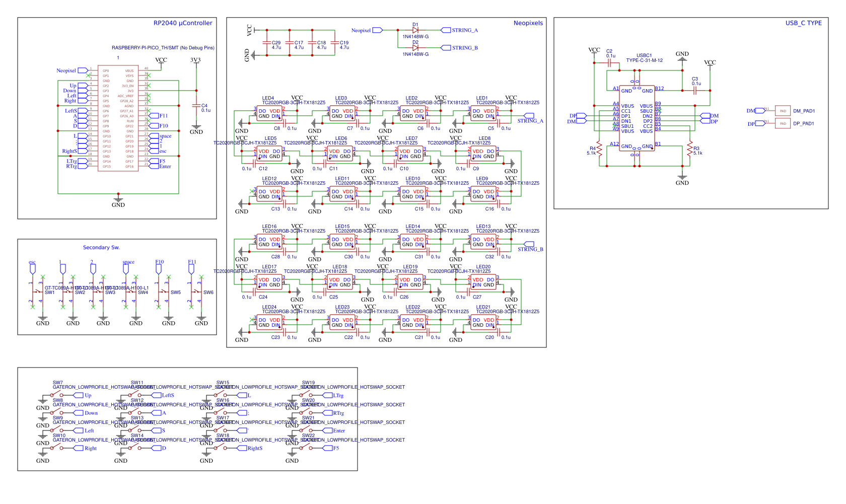Click the "RP2040 µController" sheet title
This screenshot has width=846, height=504.
coord(183,23)
